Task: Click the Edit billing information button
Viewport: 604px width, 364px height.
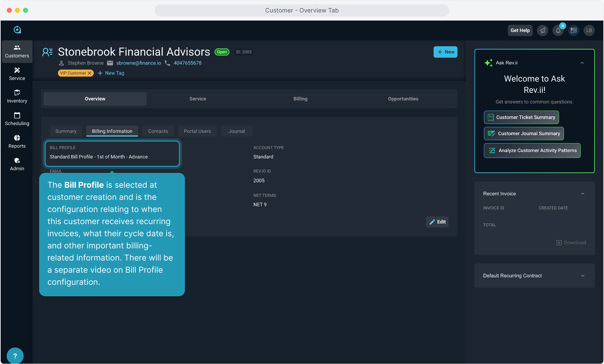Action: pyautogui.click(x=437, y=222)
